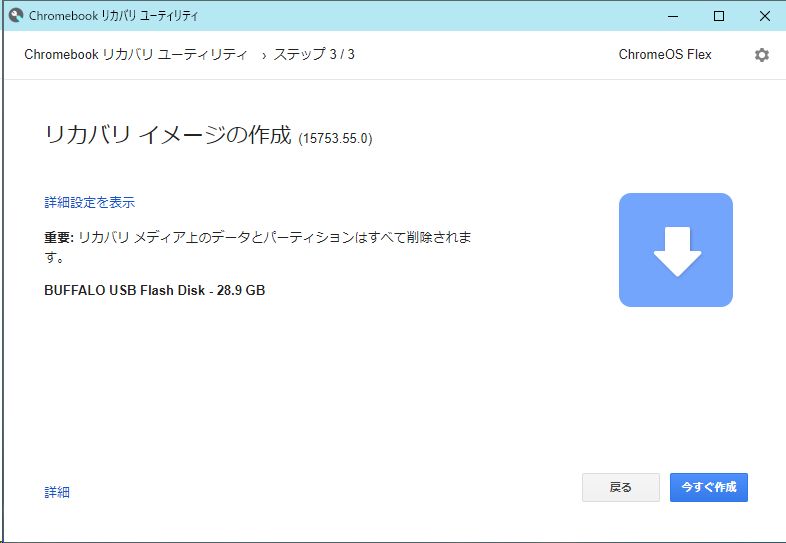Click the BUFFALO USB Flash Disk - 28.9 GB text

[x=154, y=290]
